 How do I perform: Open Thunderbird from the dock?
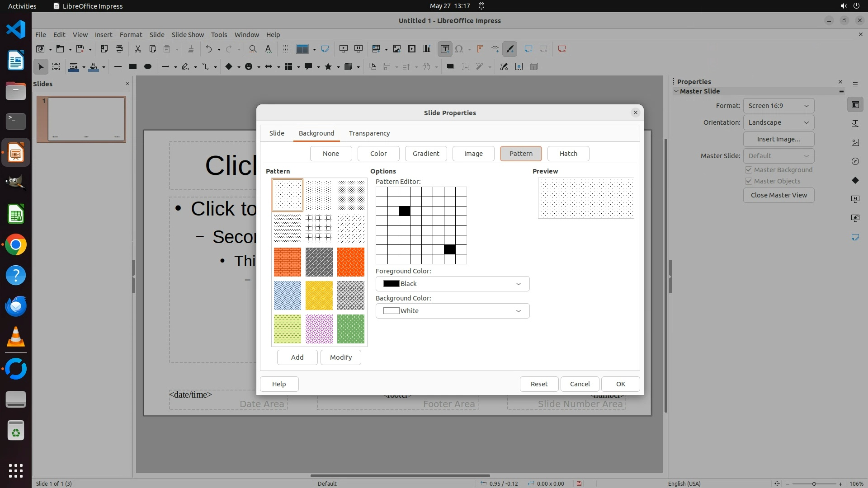click(x=16, y=306)
